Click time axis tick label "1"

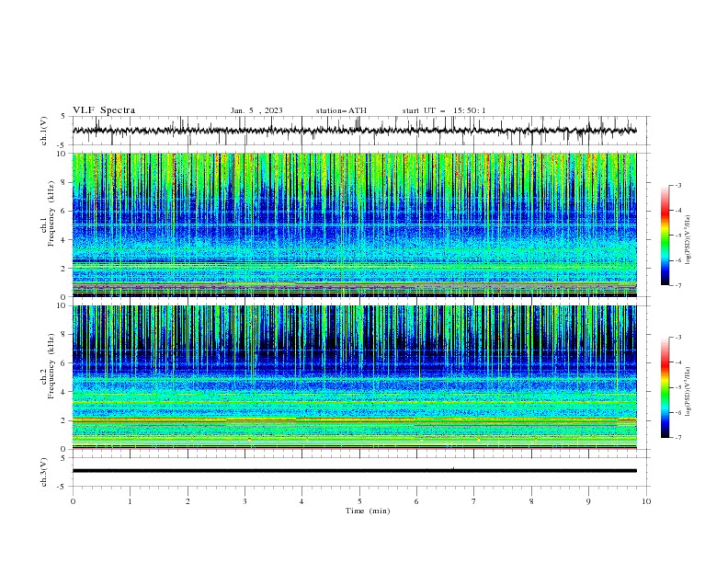130,501
